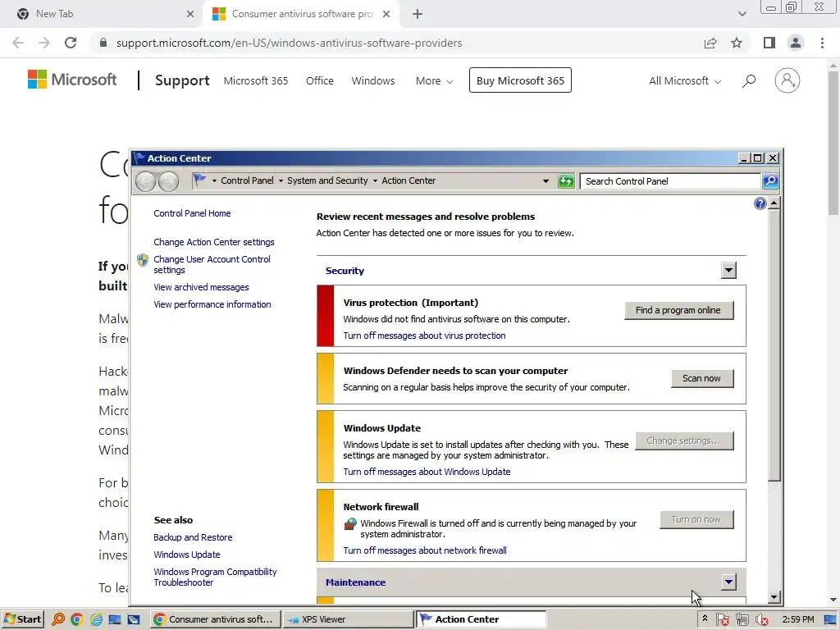Bookmark this page with the star icon
Image resolution: width=840 pixels, height=630 pixels.
[737, 43]
